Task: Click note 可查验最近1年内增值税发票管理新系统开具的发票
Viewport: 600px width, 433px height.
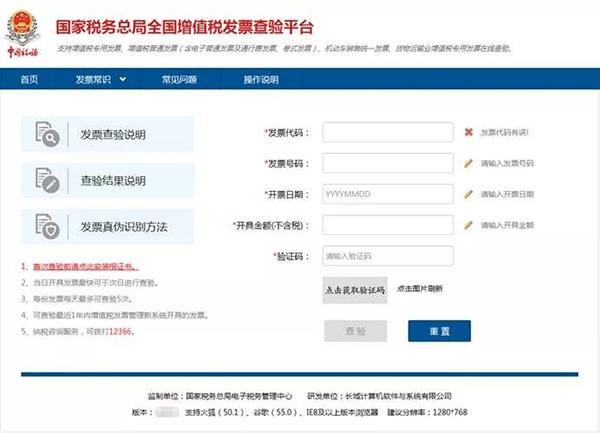Action: point(121,315)
